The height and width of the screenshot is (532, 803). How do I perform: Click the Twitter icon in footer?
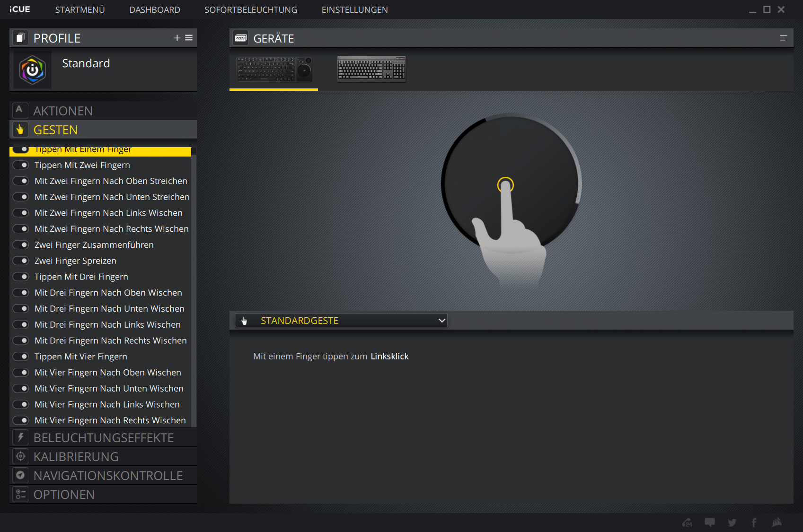pyautogui.click(x=732, y=523)
